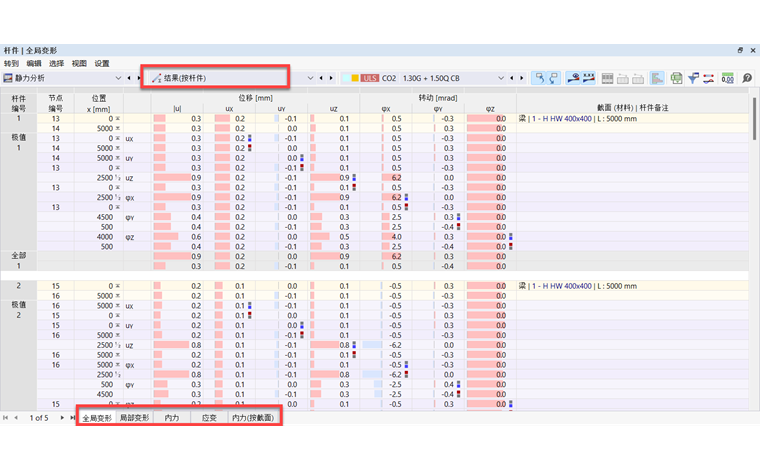Open the 编辑 menu
The height and width of the screenshot is (470, 760).
tap(34, 63)
